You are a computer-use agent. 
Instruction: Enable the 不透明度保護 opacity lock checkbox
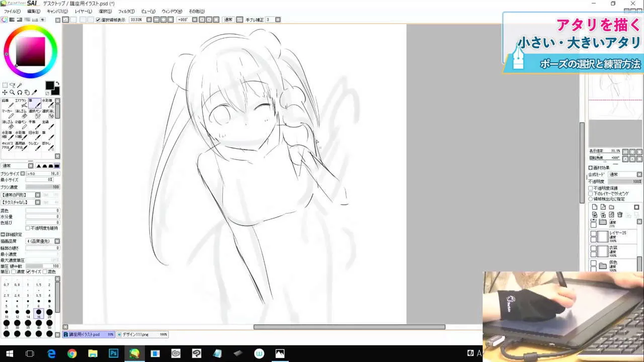[590, 188]
